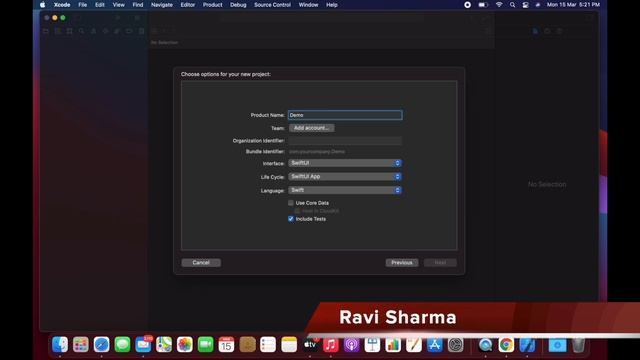Open Launchpad from the dock
The width and height of the screenshot is (640, 360).
81,344
